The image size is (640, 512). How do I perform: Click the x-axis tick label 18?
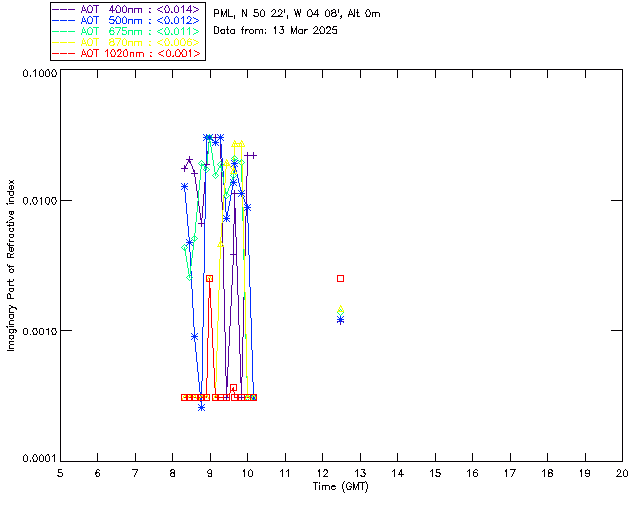click(x=547, y=473)
